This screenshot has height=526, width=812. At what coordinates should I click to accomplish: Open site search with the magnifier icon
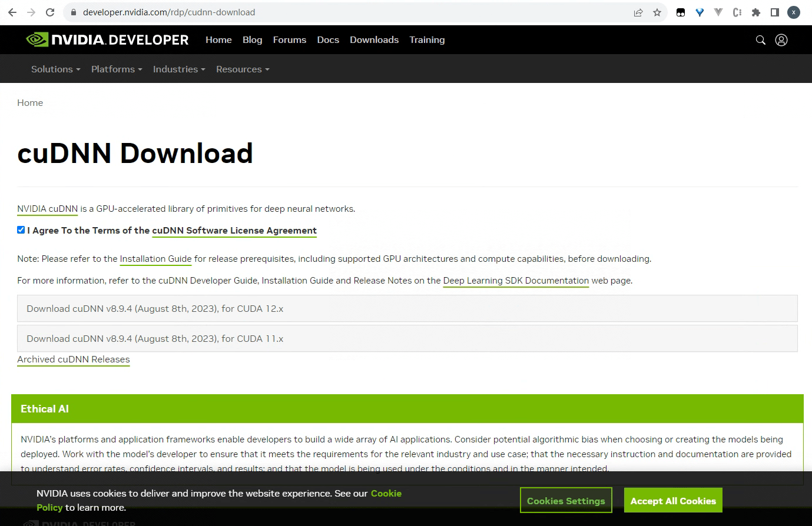pos(761,40)
